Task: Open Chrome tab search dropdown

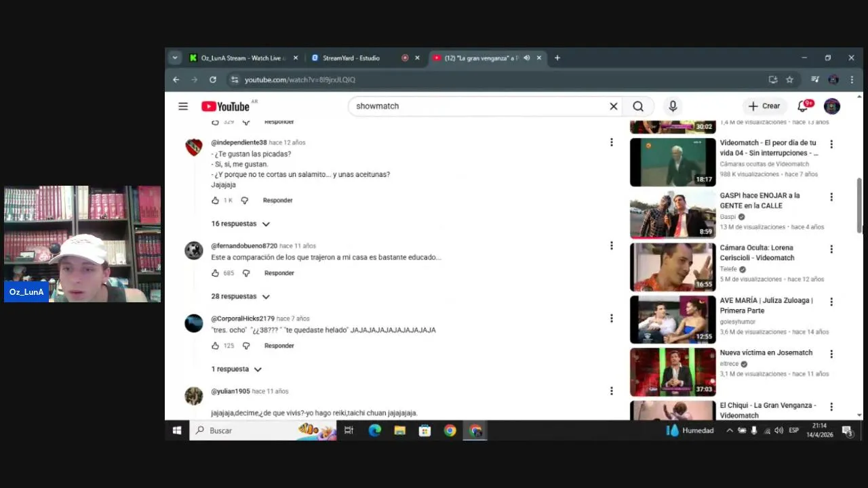Action: pos(175,58)
